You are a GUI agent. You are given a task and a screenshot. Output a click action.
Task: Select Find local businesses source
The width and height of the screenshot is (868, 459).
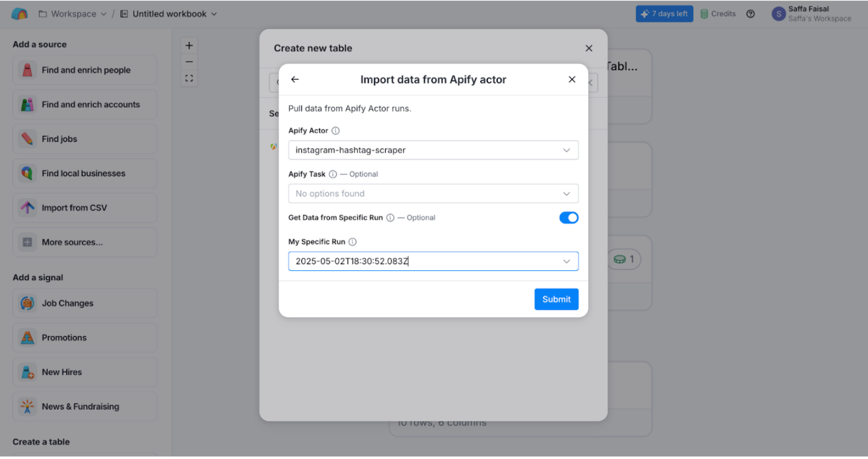[x=85, y=173]
